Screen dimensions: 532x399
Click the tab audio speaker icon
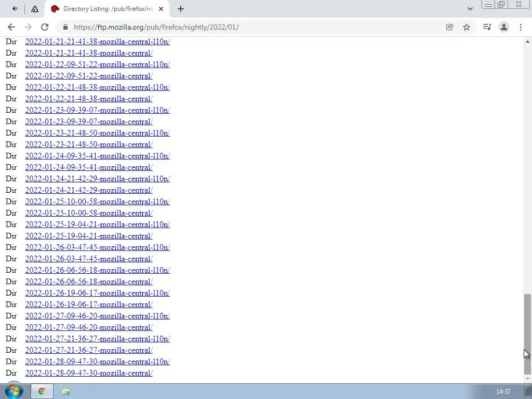click(15, 9)
